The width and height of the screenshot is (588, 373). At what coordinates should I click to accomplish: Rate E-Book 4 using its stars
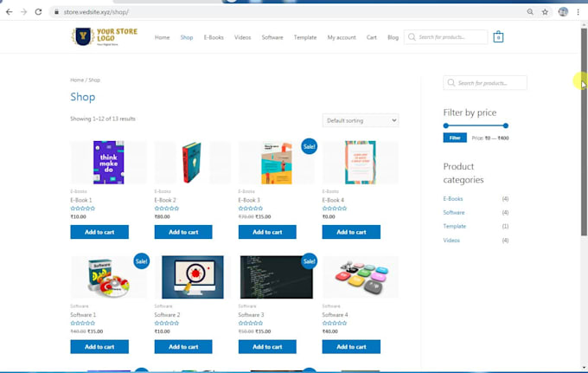[334, 209]
